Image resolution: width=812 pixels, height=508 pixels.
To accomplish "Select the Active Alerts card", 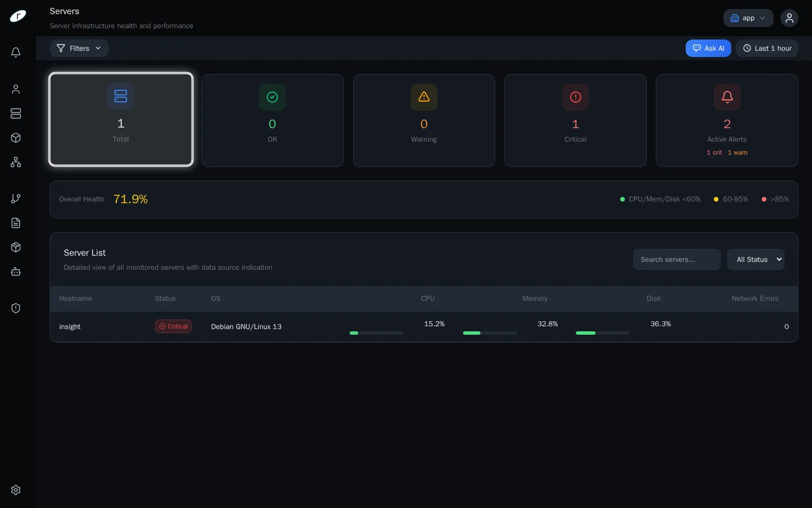I will [x=727, y=120].
